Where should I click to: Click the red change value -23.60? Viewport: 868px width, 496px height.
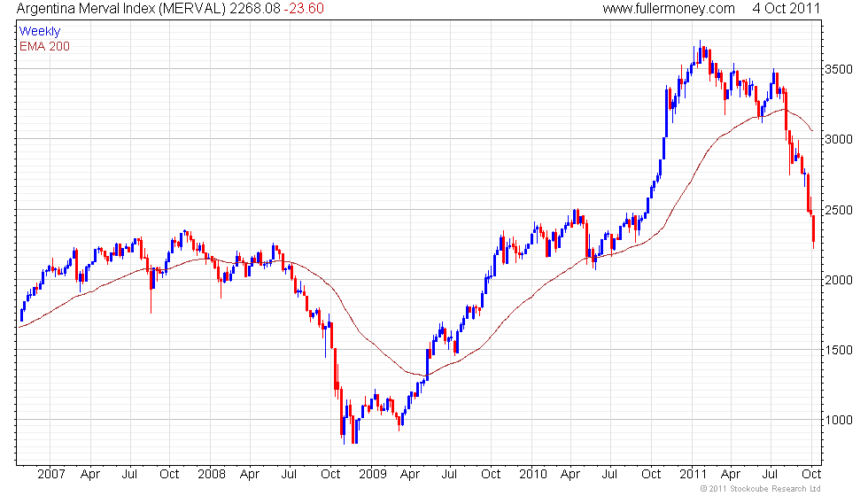click(303, 8)
